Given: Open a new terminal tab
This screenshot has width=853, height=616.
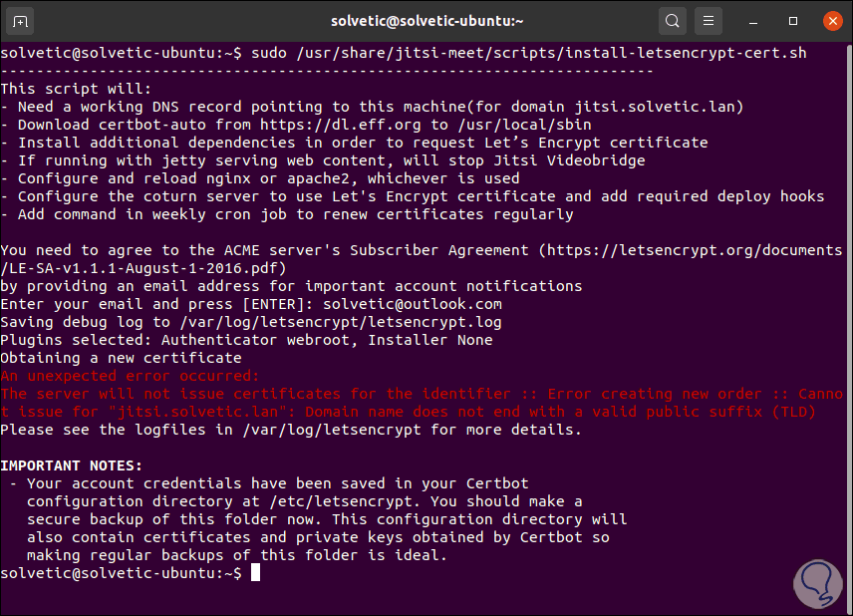Looking at the screenshot, I should (22, 21).
